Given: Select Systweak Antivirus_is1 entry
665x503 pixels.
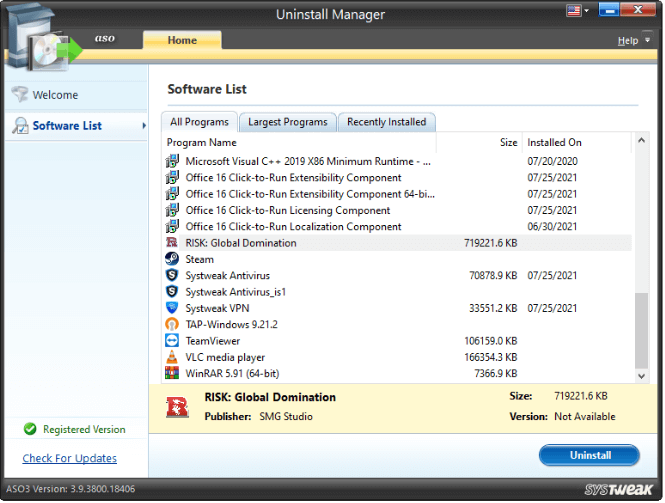Looking at the screenshot, I should (x=398, y=292).
